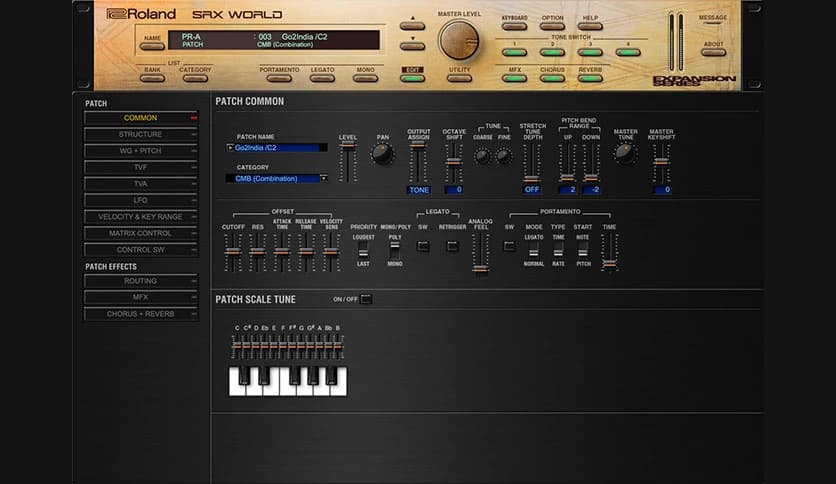Flip the Portamento Start switch
The height and width of the screenshot is (484, 836).
(583, 250)
